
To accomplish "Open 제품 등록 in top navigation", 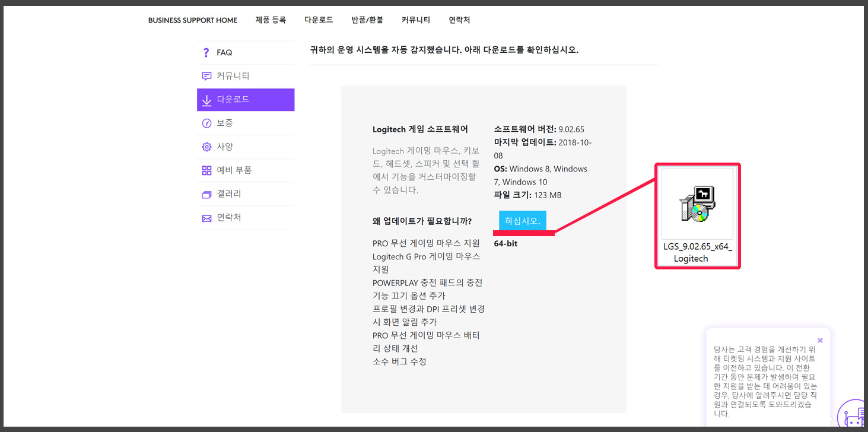I will [271, 20].
